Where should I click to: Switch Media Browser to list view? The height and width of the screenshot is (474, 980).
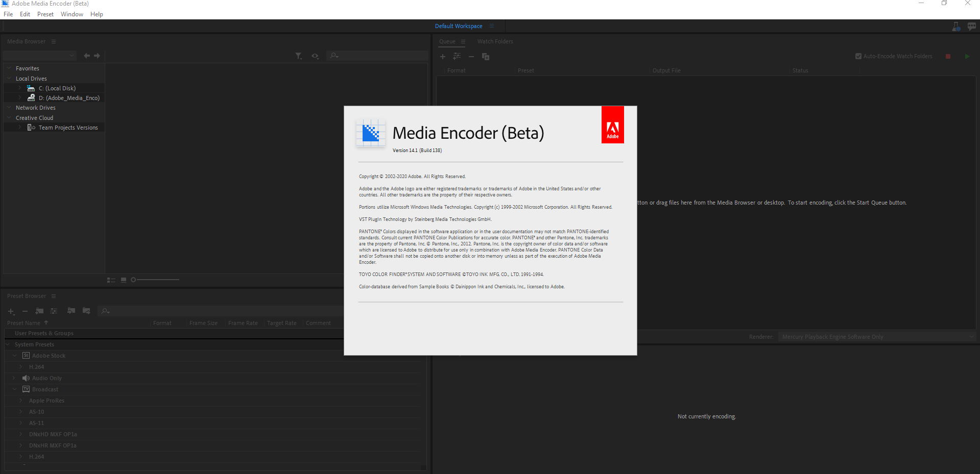(x=111, y=280)
